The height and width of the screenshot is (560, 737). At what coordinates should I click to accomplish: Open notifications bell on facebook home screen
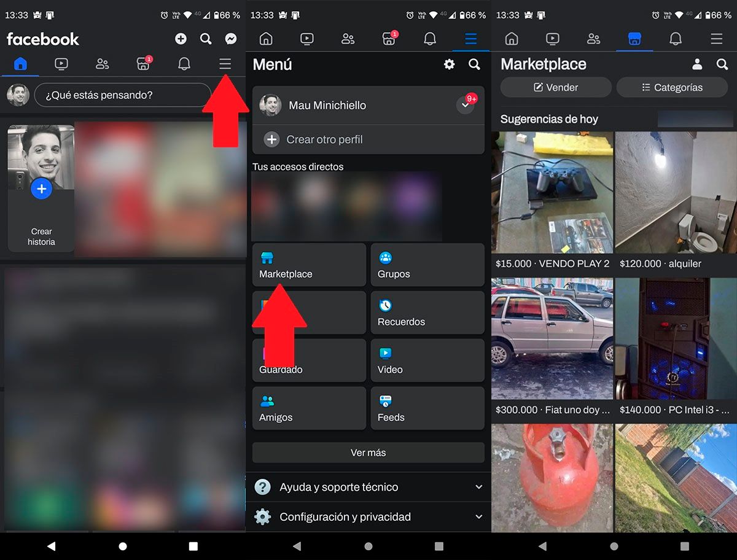tap(184, 64)
